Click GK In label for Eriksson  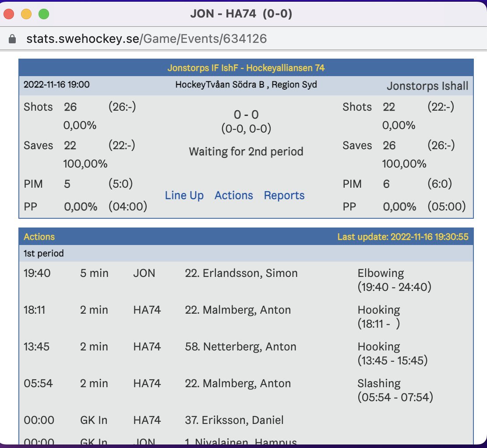[94, 420]
